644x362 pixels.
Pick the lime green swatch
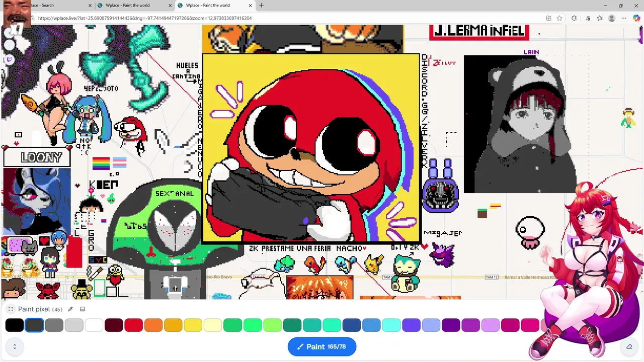[x=272, y=325]
